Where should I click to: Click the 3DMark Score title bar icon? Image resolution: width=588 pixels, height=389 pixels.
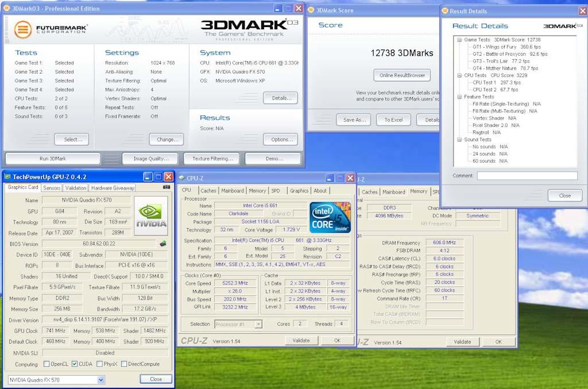(311, 10)
